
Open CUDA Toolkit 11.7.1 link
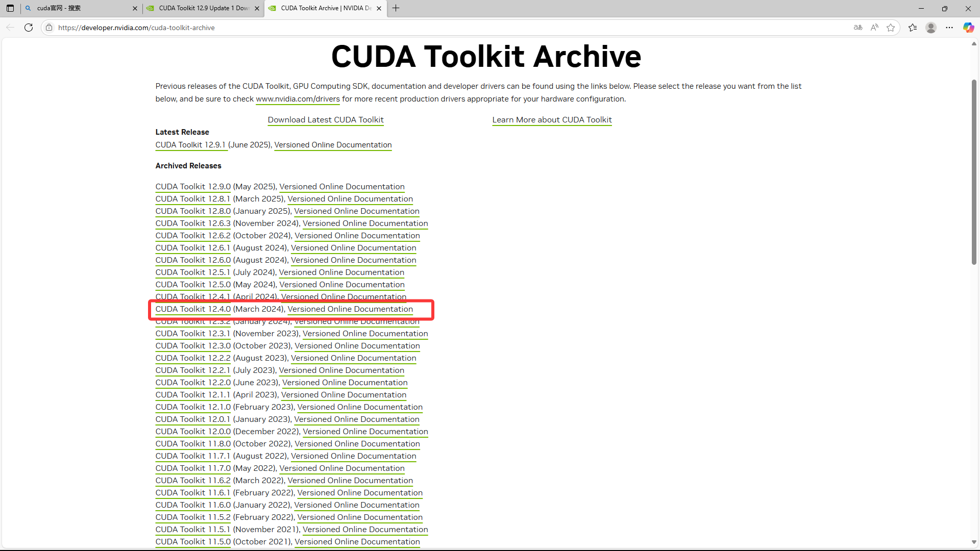193,456
